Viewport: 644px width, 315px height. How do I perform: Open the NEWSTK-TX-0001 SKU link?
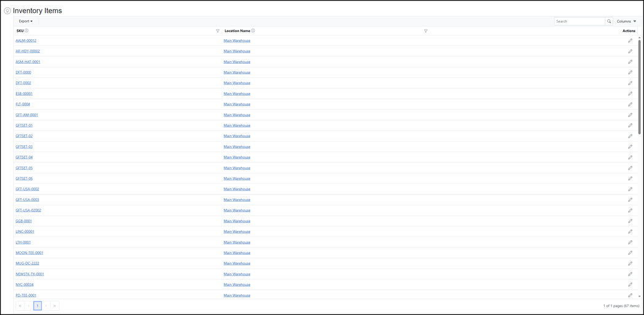pos(29,274)
